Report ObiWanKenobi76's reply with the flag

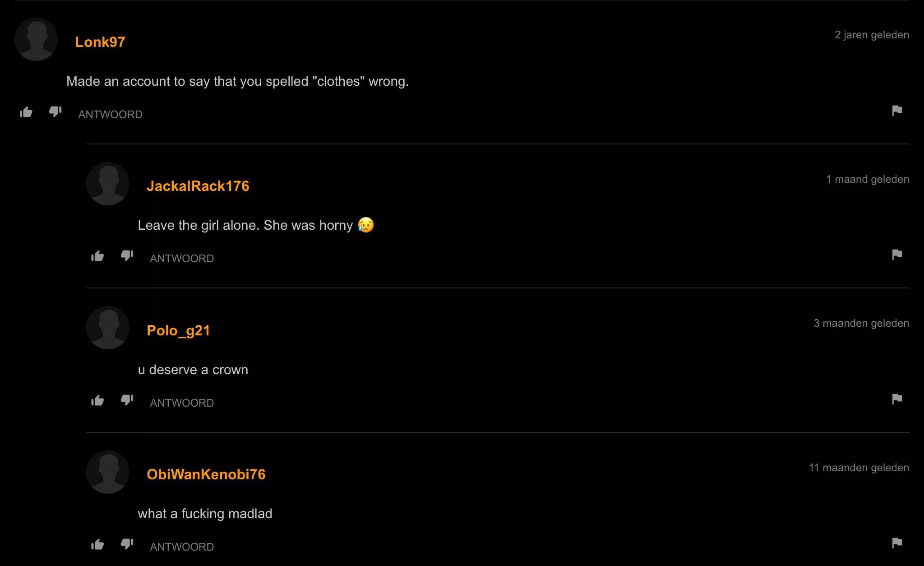896,543
